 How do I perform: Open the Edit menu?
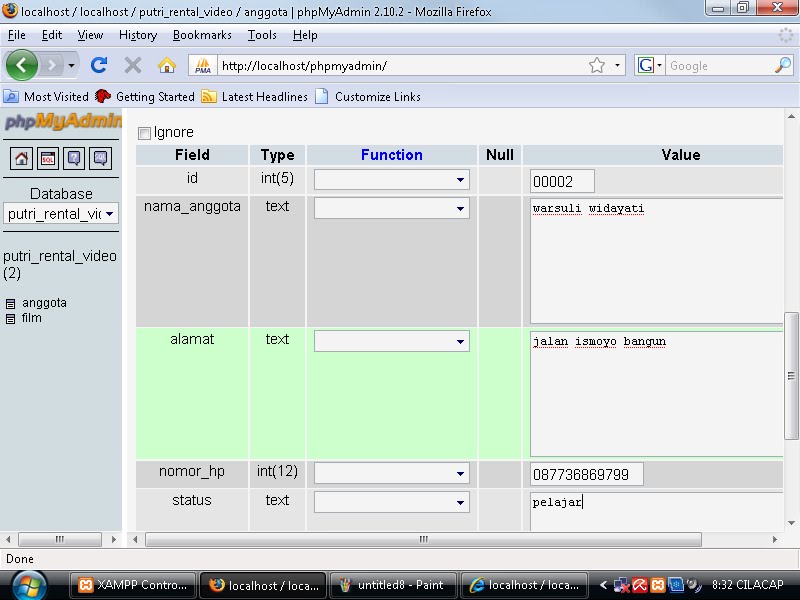[52, 35]
